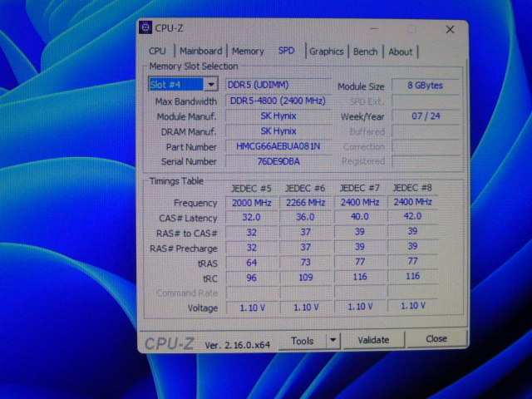
Task: Close the window using the title bar X
Action: (450, 29)
